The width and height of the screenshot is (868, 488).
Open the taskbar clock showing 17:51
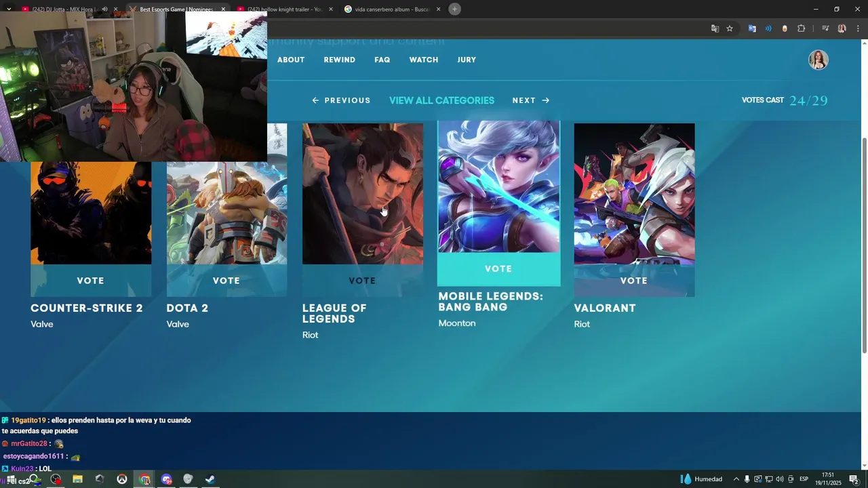tap(828, 479)
